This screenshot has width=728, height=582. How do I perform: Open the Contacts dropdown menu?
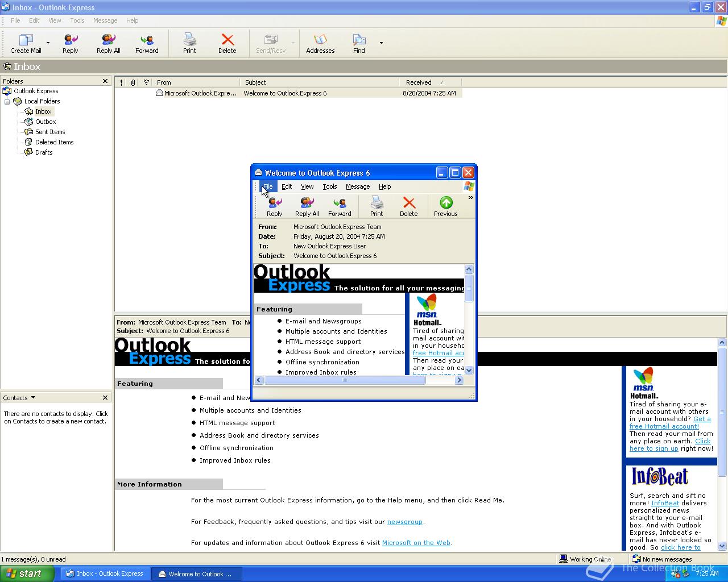(x=19, y=398)
